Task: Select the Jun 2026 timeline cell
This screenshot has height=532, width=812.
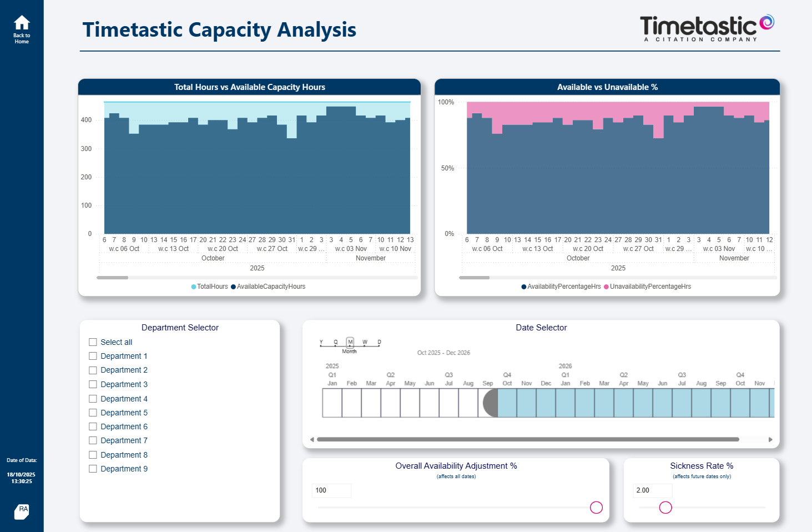Action: [x=662, y=403]
